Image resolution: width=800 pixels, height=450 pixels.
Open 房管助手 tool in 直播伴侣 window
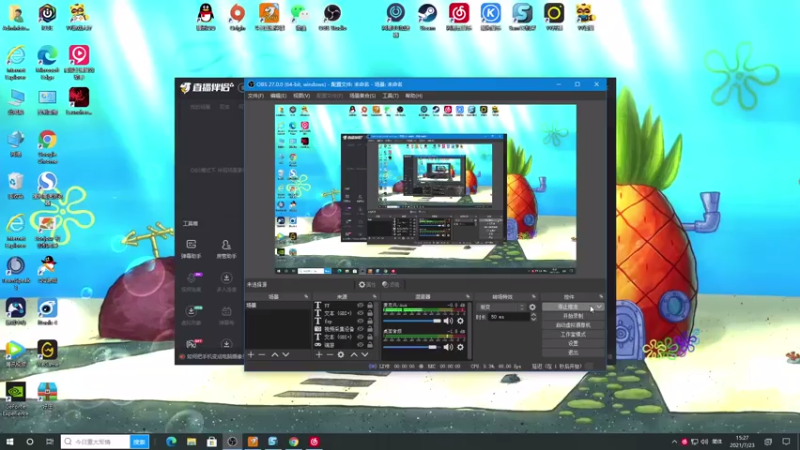tap(226, 249)
